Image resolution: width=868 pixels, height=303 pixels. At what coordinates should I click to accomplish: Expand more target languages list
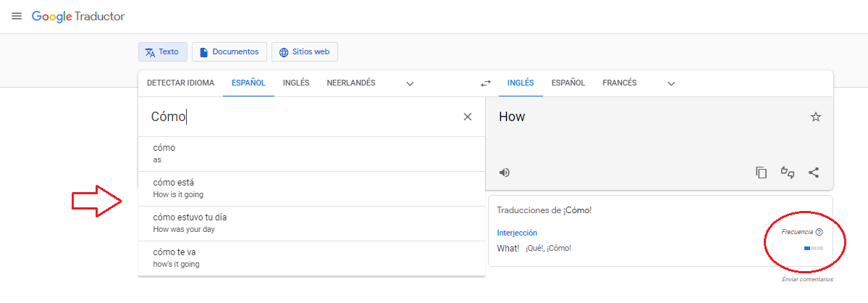point(671,83)
